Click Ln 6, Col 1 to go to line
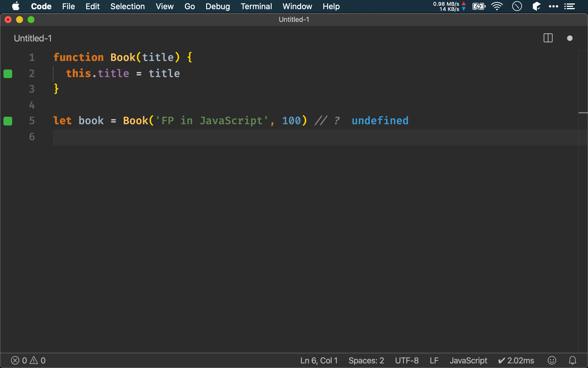 coord(318,360)
